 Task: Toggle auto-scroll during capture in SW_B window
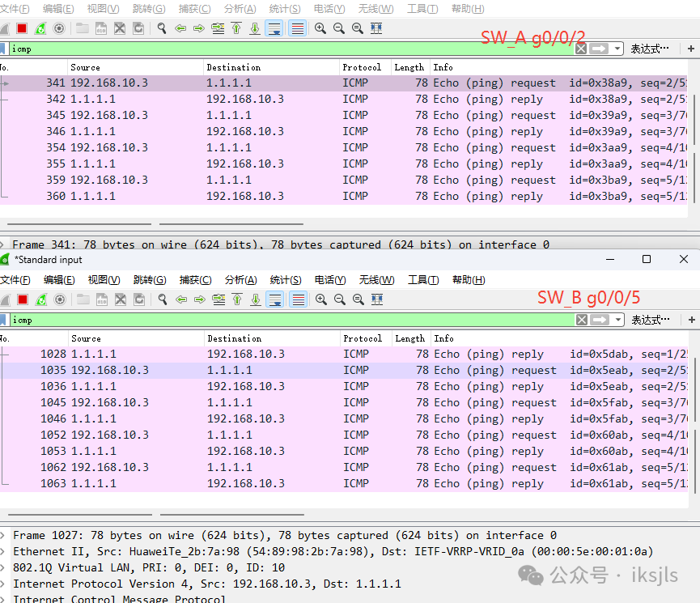click(275, 299)
